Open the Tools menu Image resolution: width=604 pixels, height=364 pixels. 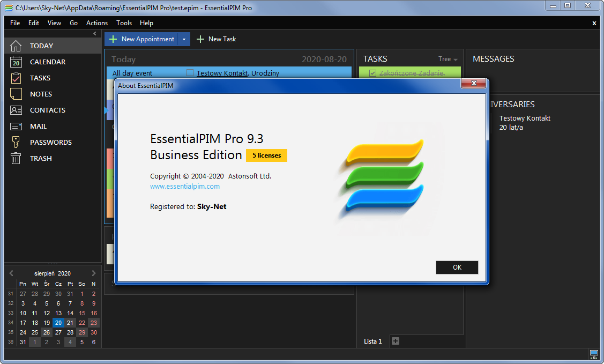pyautogui.click(x=124, y=23)
